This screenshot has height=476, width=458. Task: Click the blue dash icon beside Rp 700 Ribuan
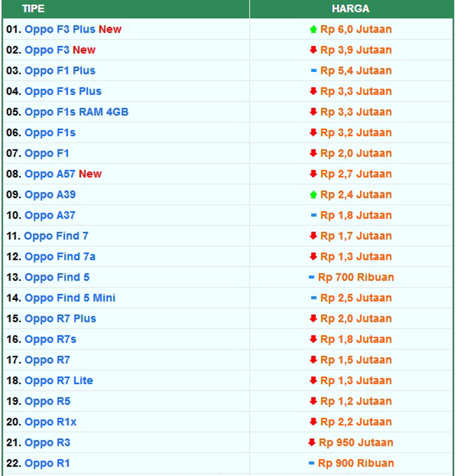point(311,277)
